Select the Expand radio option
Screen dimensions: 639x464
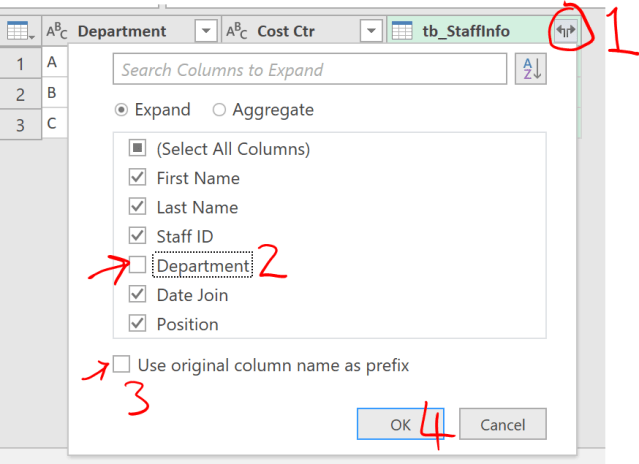point(121,110)
